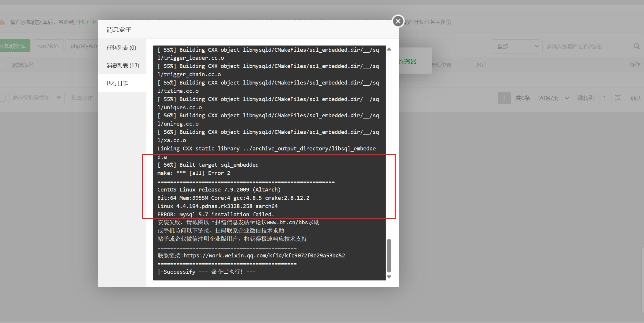
Task: Open the task list tab (任务列表)
Action: tap(122, 48)
